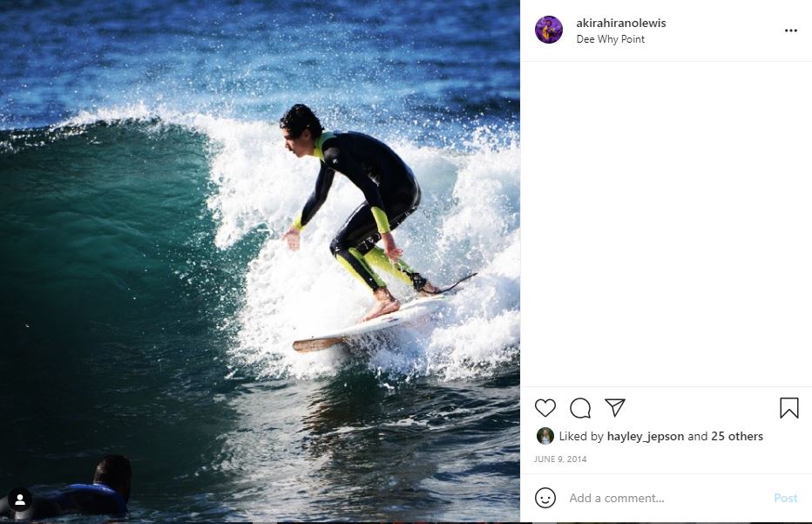Show tagged people icon on photo
The height and width of the screenshot is (524, 812).
click(x=20, y=500)
